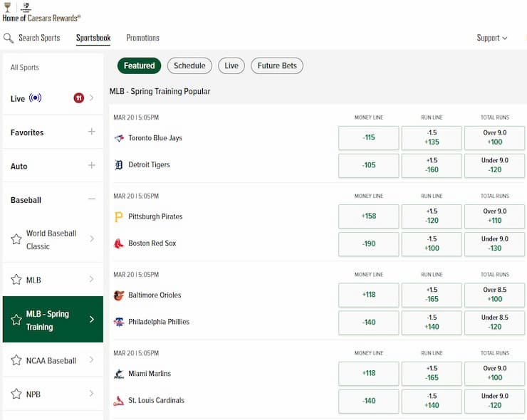
Task: Click the search magnifier icon
Action: click(9, 38)
